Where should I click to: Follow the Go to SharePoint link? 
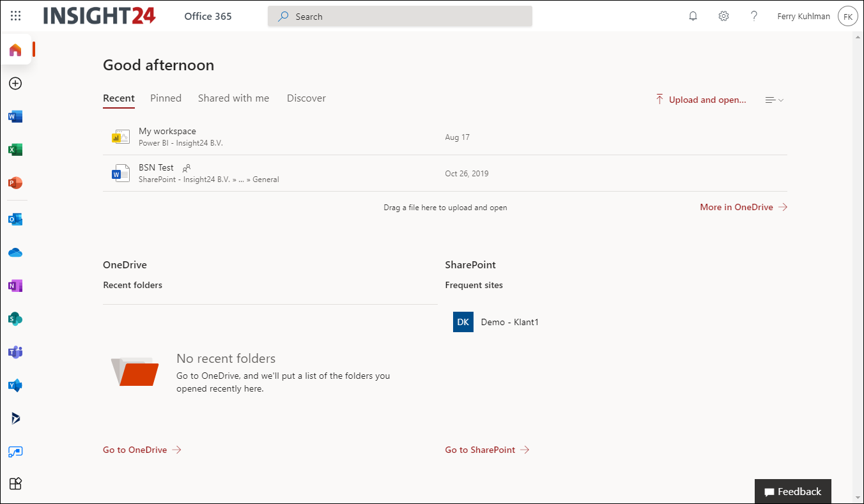coord(488,450)
